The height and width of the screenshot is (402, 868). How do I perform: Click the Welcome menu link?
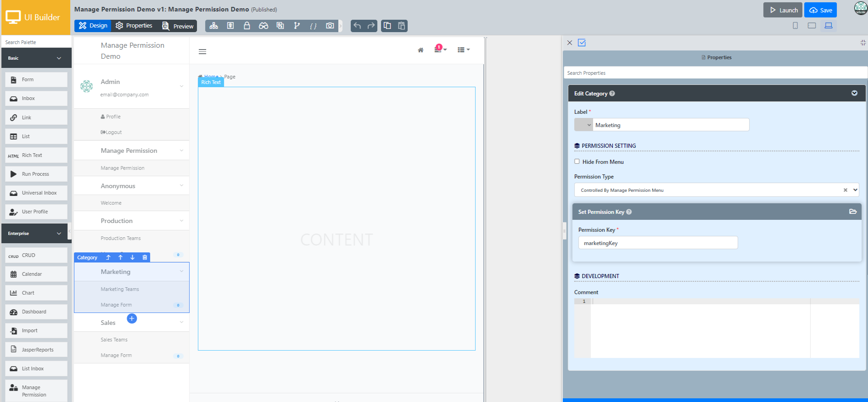click(x=111, y=203)
